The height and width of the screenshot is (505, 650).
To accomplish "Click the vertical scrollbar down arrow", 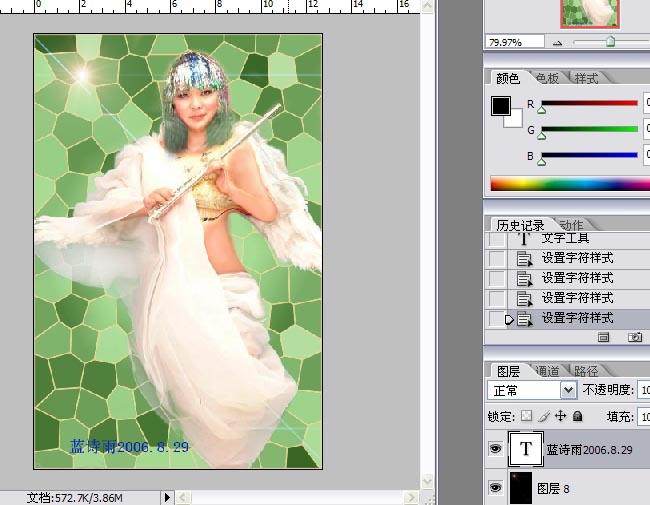I will point(427,481).
